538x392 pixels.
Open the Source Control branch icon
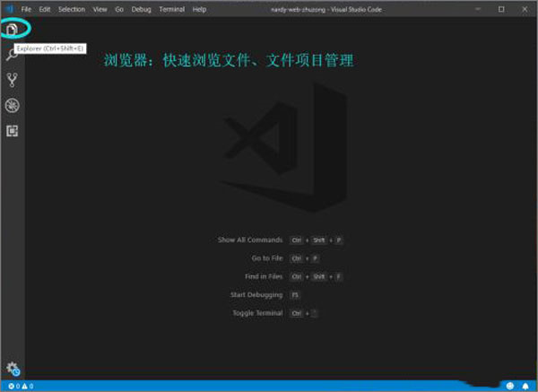tap(12, 80)
